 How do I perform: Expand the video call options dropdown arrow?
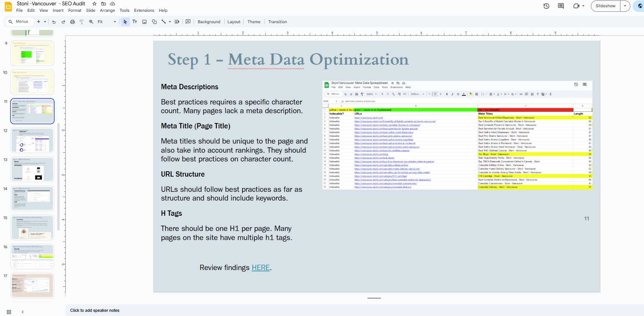point(583,6)
